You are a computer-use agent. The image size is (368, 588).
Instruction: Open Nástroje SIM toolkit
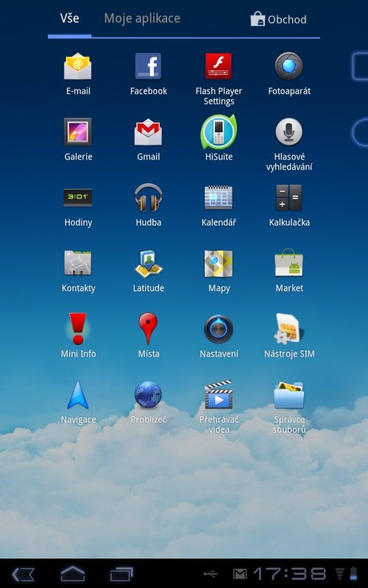pos(289,329)
